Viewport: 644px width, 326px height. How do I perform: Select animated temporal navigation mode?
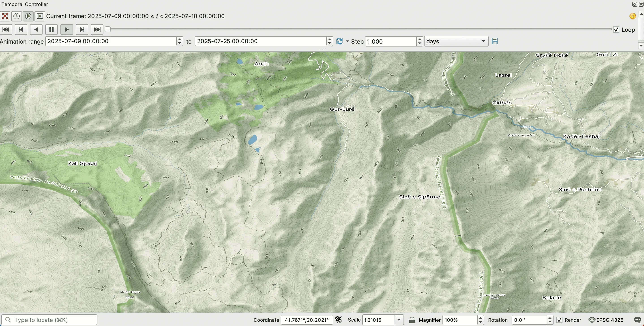click(28, 16)
